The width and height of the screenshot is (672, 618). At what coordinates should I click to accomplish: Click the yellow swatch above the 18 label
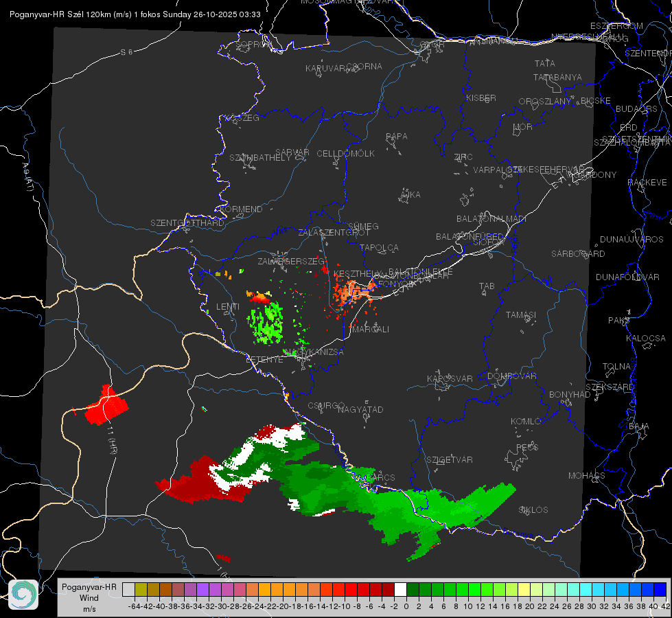[524, 589]
